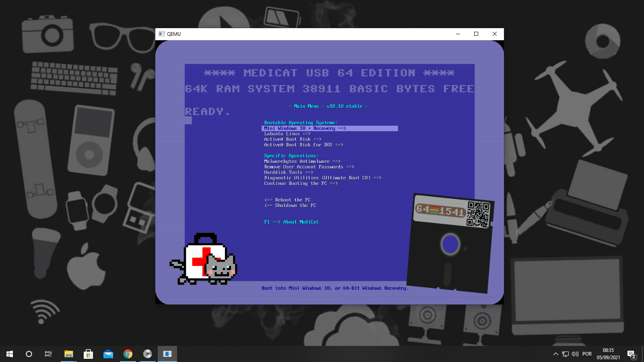Click the QEMU window title icon
This screenshot has width=644, height=362.
(x=161, y=34)
